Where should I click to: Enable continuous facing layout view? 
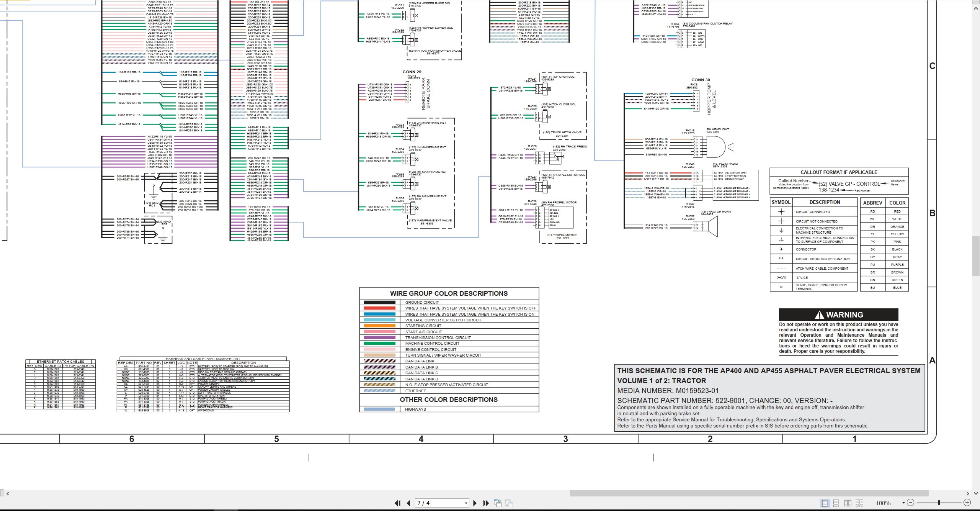click(859, 503)
